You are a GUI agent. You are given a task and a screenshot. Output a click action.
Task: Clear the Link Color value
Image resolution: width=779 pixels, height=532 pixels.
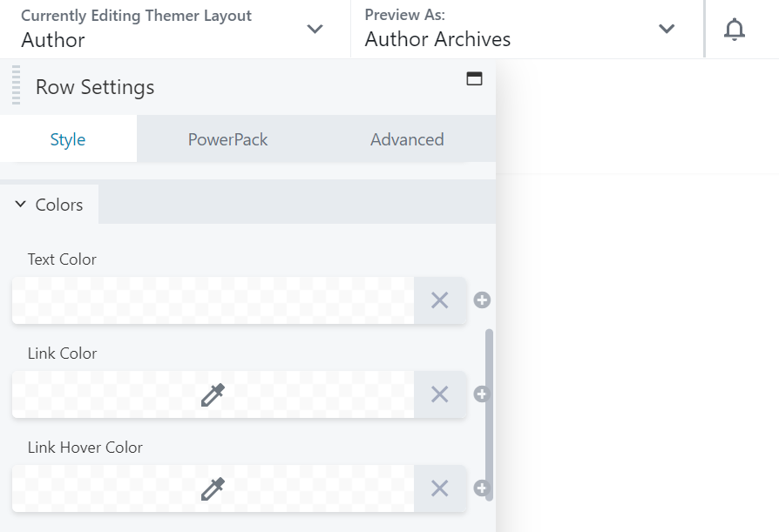pos(439,394)
